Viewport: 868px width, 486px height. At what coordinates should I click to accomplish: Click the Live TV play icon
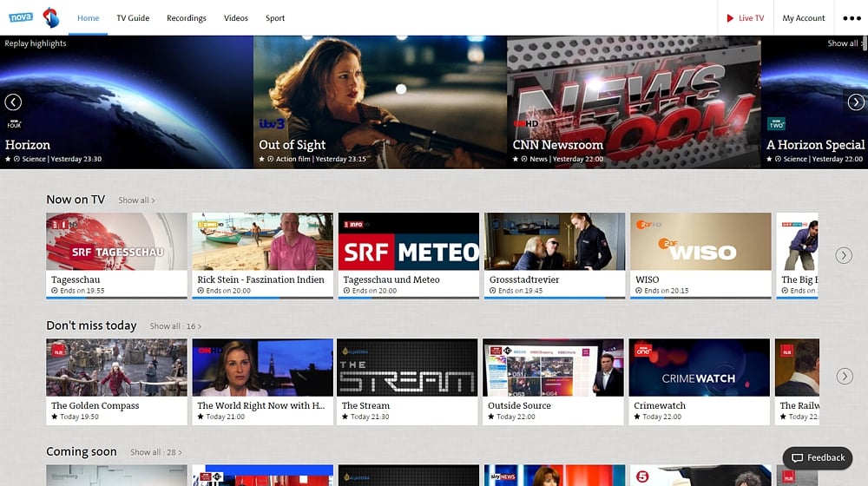[x=730, y=18]
